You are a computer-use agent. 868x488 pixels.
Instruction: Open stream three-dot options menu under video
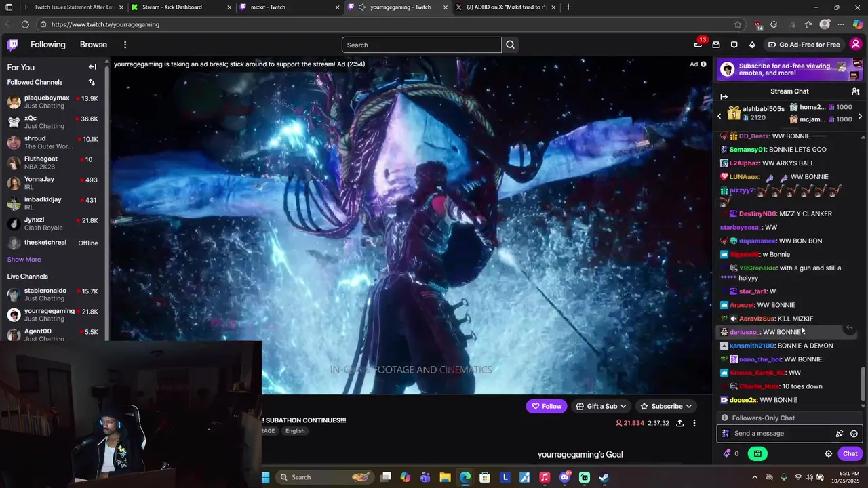click(694, 423)
